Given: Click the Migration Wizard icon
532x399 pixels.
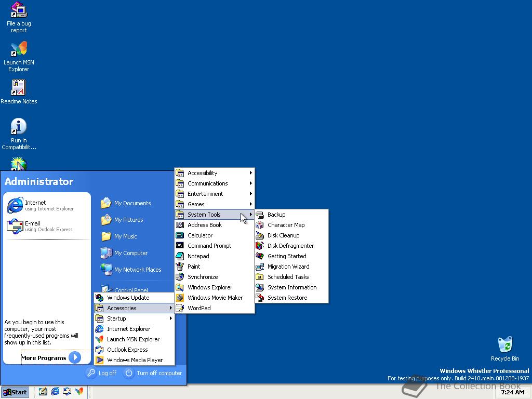Looking at the screenshot, I should pyautogui.click(x=260, y=267).
